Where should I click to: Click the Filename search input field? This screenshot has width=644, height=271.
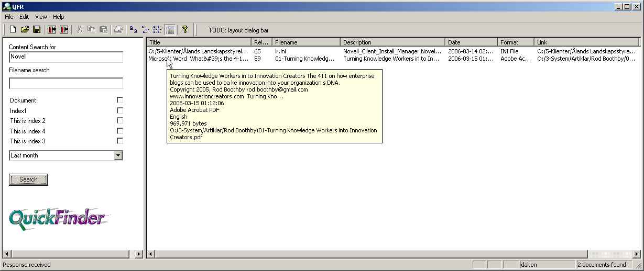pyautogui.click(x=66, y=83)
